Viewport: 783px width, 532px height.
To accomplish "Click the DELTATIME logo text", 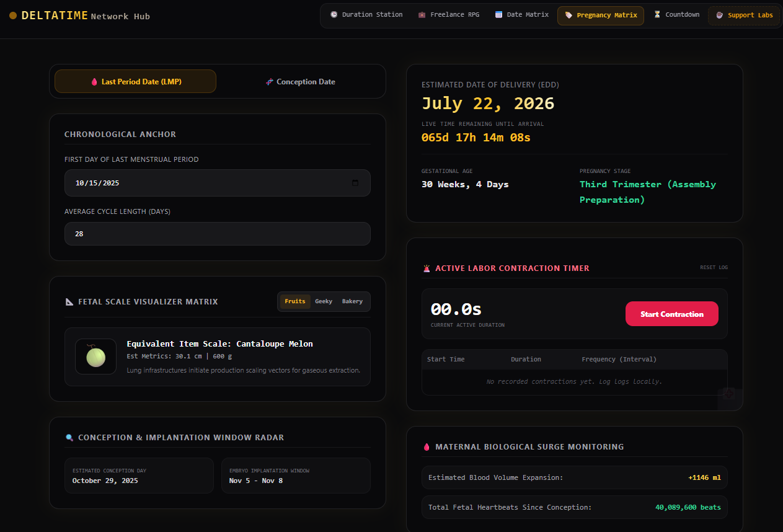I will click(55, 16).
